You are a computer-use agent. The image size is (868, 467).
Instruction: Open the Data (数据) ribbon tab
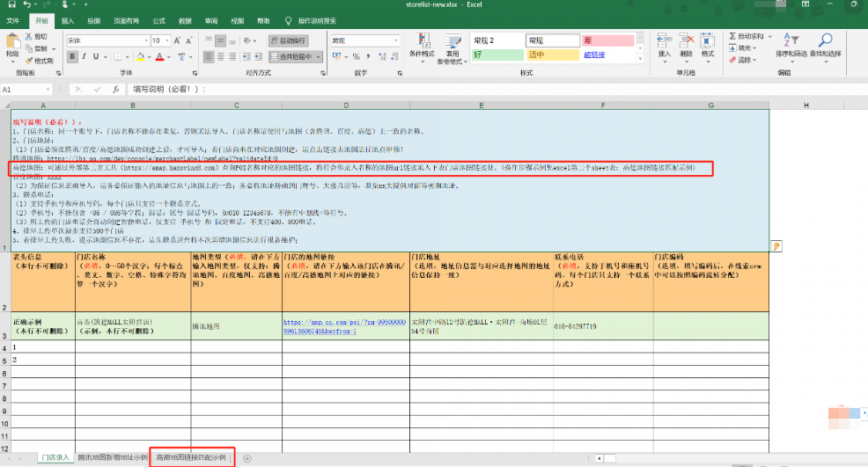[185, 21]
